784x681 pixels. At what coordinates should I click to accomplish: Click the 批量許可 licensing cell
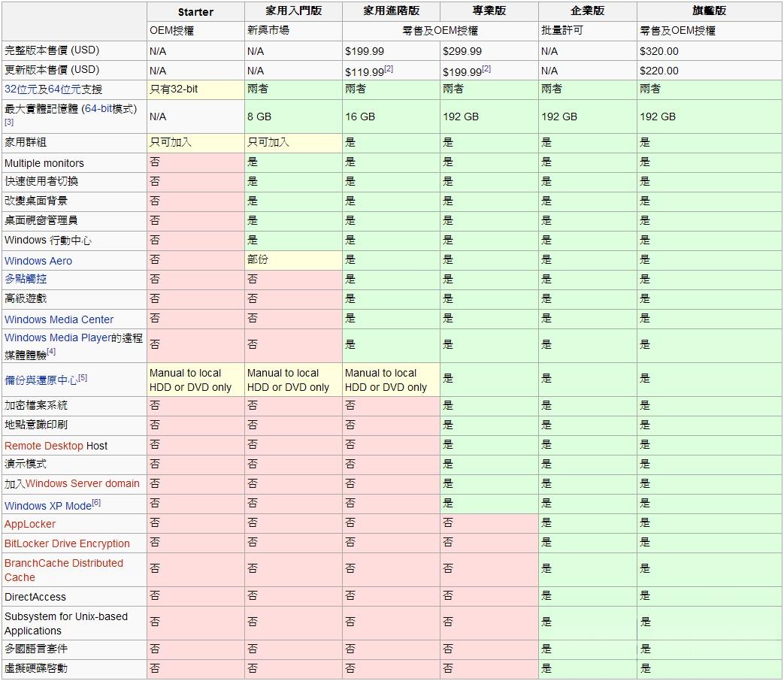click(x=588, y=31)
